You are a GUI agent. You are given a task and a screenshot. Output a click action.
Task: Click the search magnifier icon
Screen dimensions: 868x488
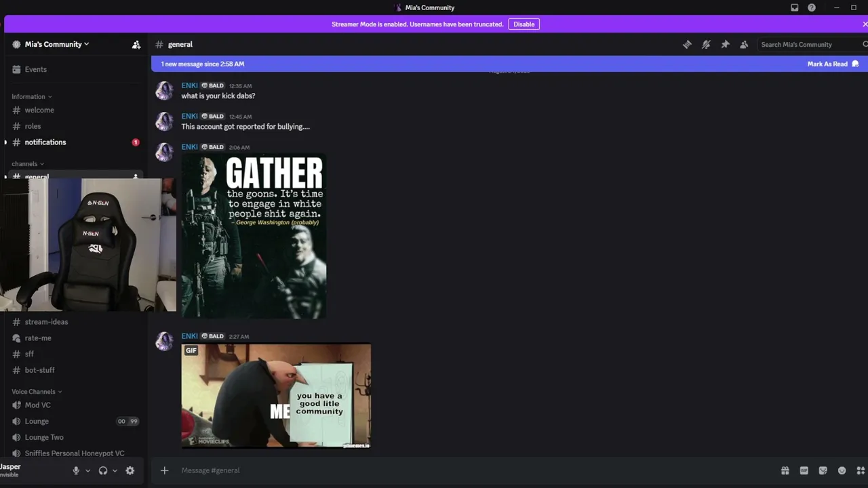(865, 45)
